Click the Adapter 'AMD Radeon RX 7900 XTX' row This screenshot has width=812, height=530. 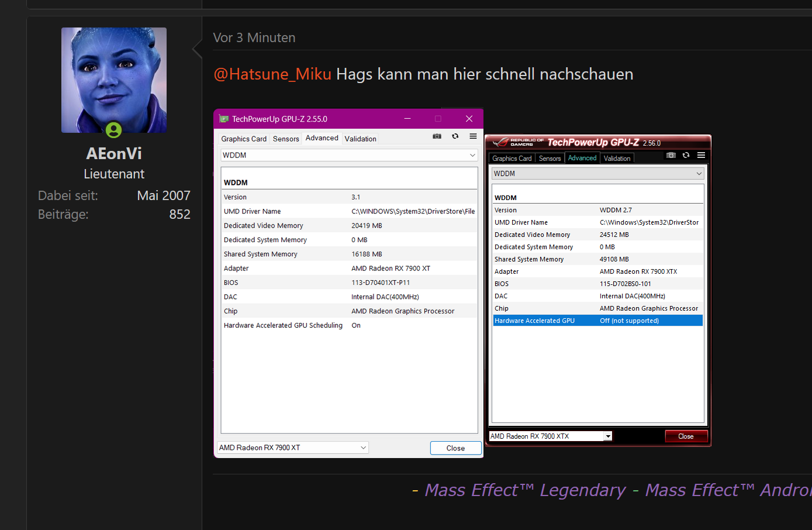(x=597, y=271)
